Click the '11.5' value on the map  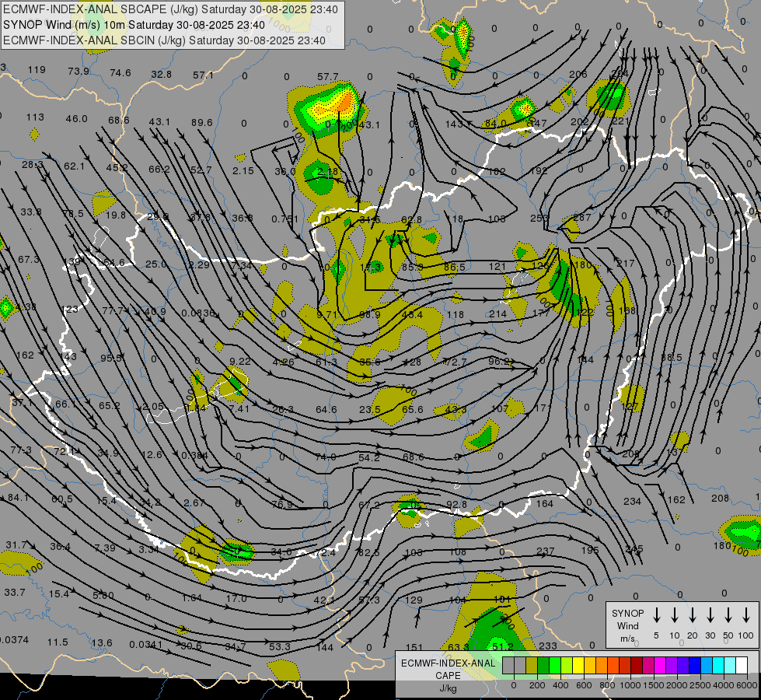coord(58,642)
